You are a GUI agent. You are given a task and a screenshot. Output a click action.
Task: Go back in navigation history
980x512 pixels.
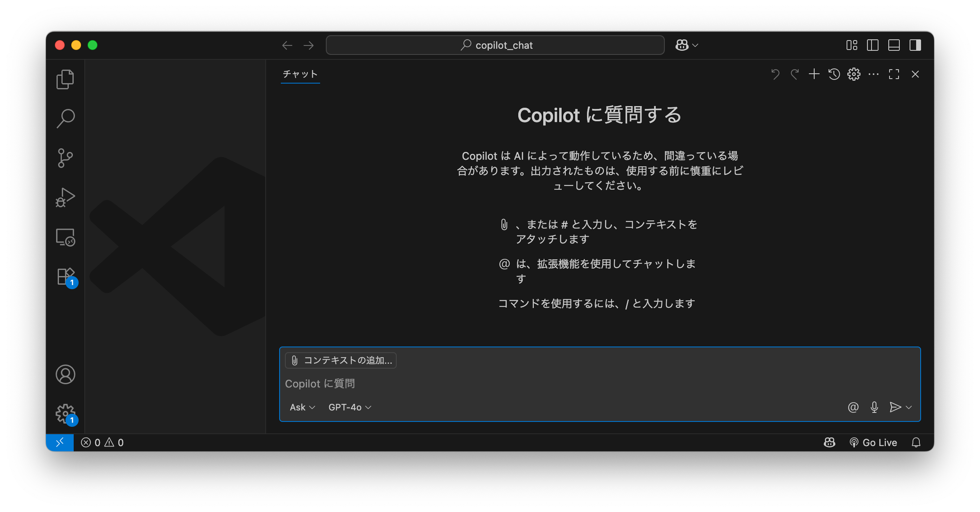click(x=287, y=45)
